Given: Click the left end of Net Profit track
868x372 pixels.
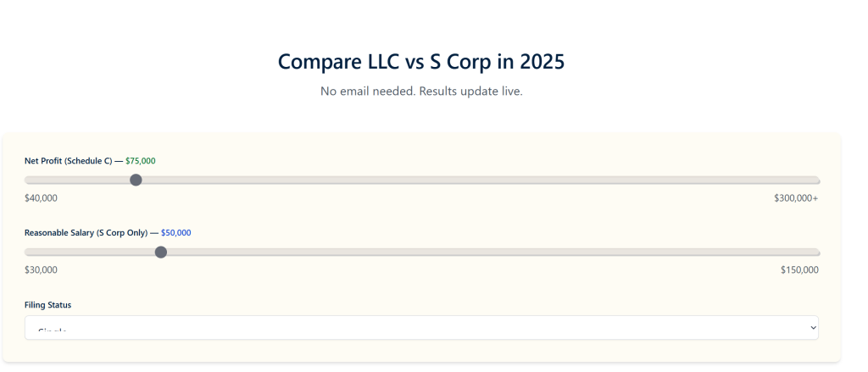Looking at the screenshot, I should coord(28,180).
